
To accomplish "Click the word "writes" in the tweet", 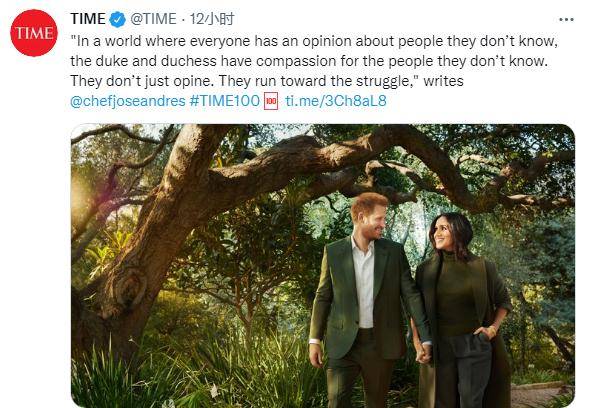I will click(x=443, y=81).
